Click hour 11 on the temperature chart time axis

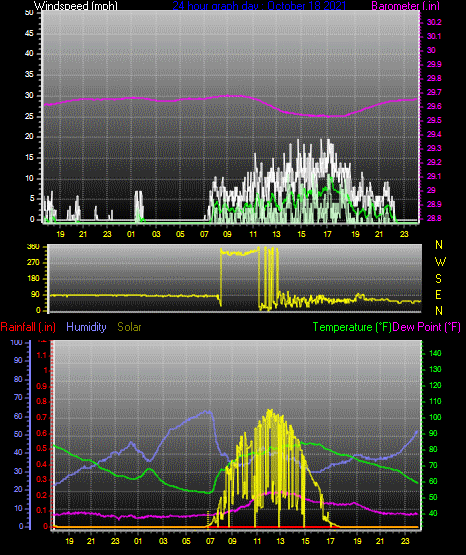pyautogui.click(x=257, y=541)
